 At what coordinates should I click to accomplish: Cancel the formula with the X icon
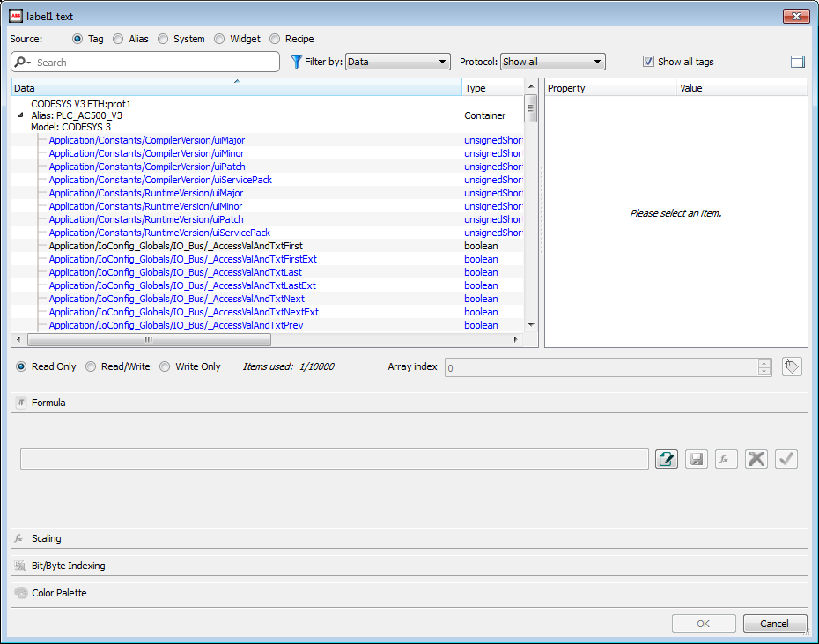756,459
